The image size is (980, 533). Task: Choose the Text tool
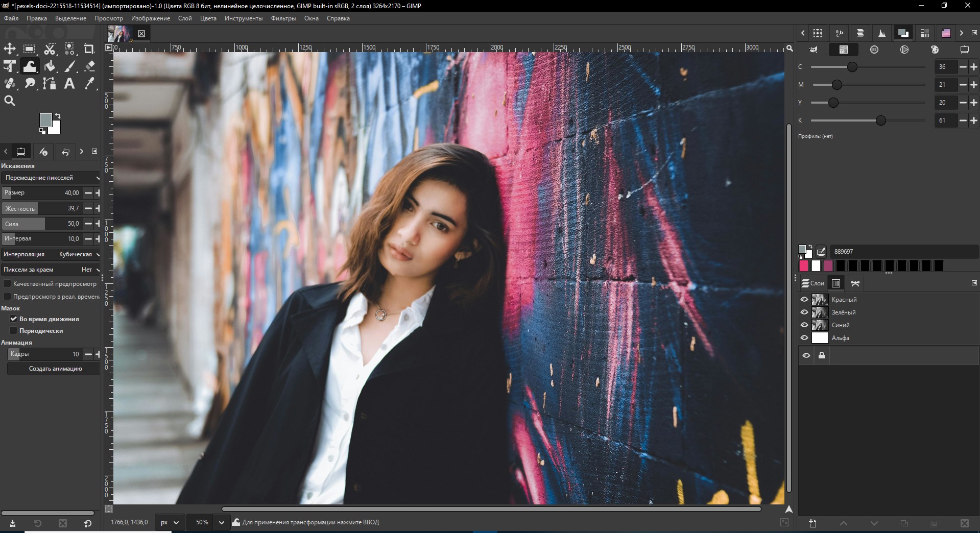pyautogui.click(x=69, y=84)
